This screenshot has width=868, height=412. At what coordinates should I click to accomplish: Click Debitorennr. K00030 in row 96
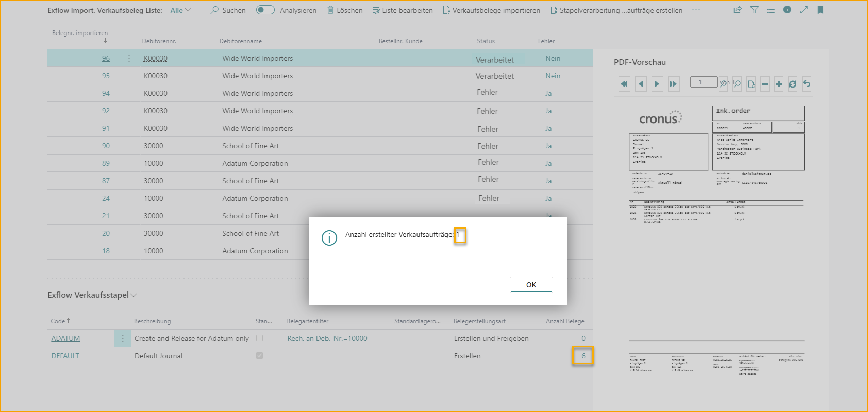point(156,59)
